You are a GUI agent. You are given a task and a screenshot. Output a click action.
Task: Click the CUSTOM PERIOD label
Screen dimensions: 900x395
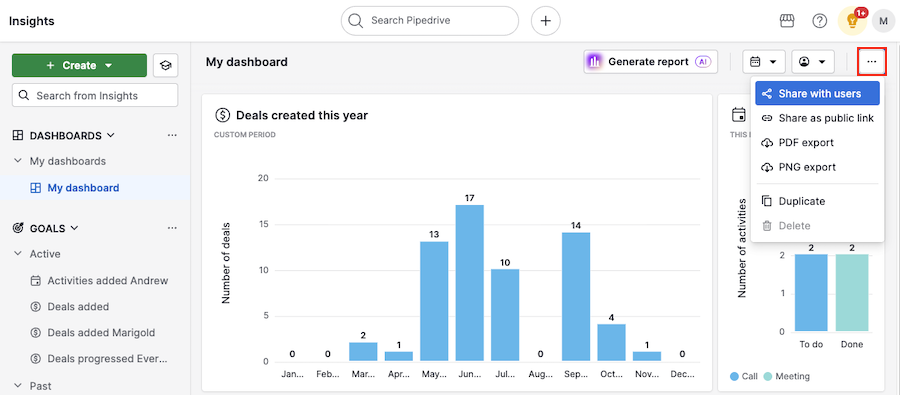(245, 135)
